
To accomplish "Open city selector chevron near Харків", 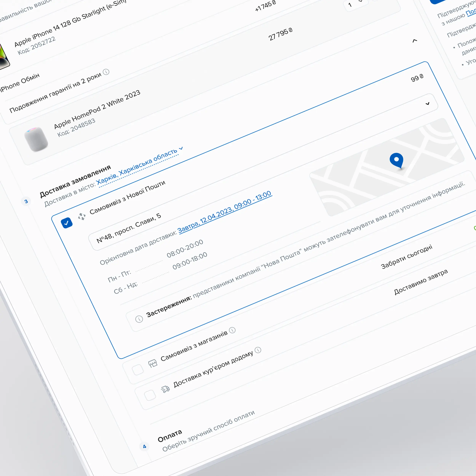I will 181,149.
